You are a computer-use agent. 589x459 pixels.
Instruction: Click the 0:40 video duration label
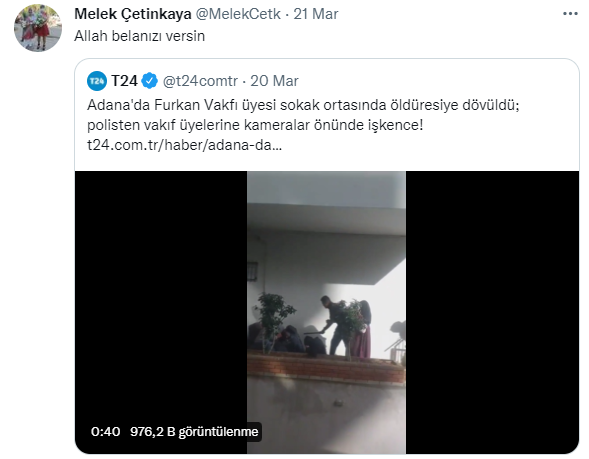click(106, 432)
